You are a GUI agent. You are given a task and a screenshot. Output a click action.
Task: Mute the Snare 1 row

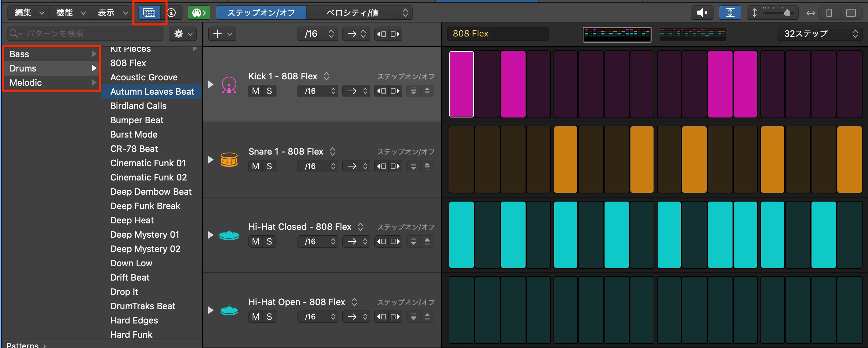pos(256,166)
